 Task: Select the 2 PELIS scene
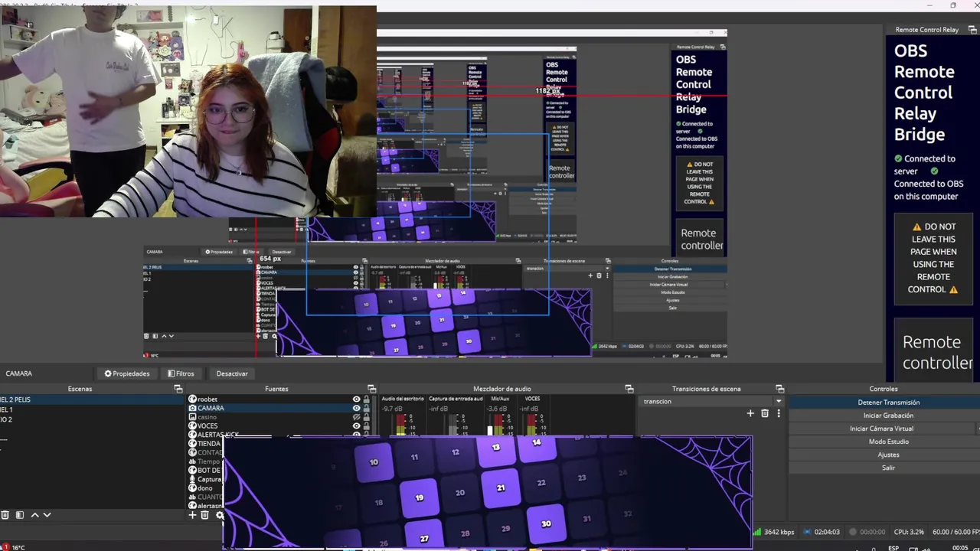(x=90, y=399)
